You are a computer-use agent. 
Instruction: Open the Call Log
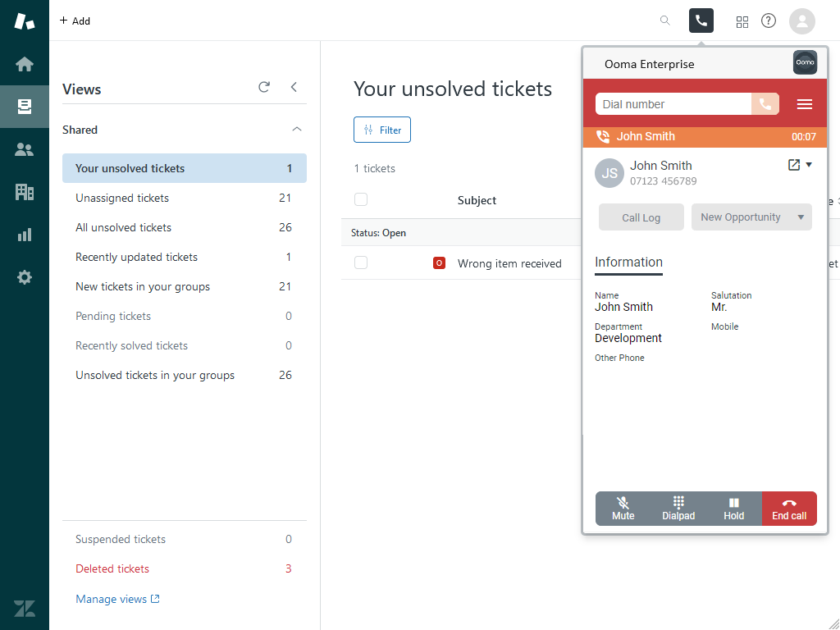coord(641,217)
